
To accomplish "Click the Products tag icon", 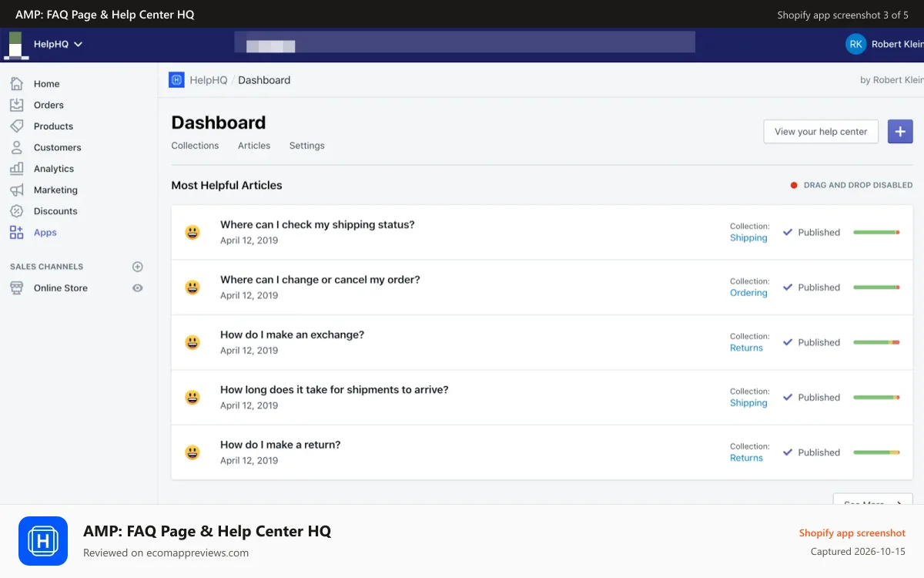I will point(16,126).
